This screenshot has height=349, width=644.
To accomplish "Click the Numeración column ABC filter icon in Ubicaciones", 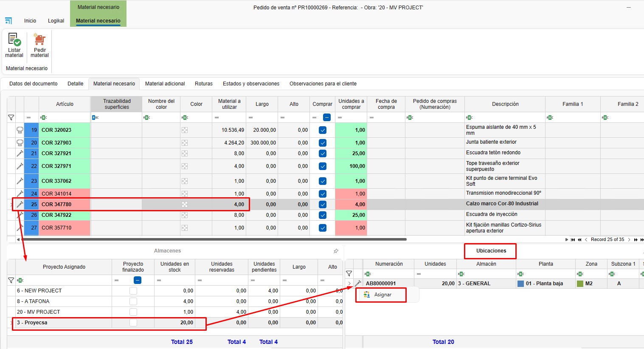I will 368,274.
